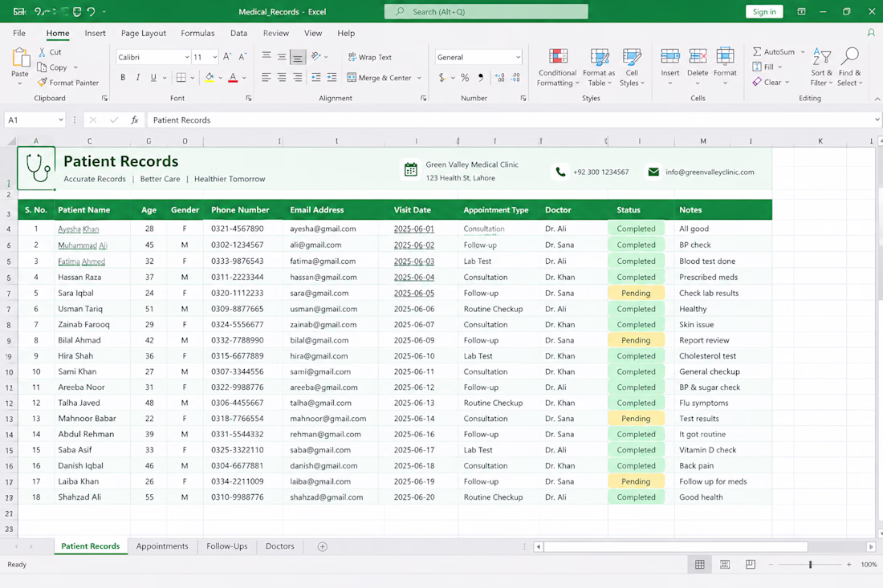Adjust the zoom slider handle
Image resolution: width=883 pixels, height=588 pixels.
pyautogui.click(x=811, y=565)
